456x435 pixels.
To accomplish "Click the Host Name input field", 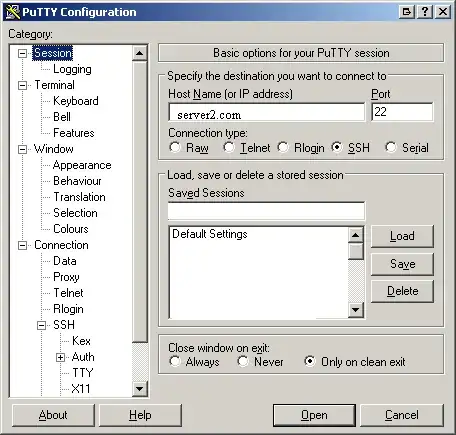I will point(266,112).
